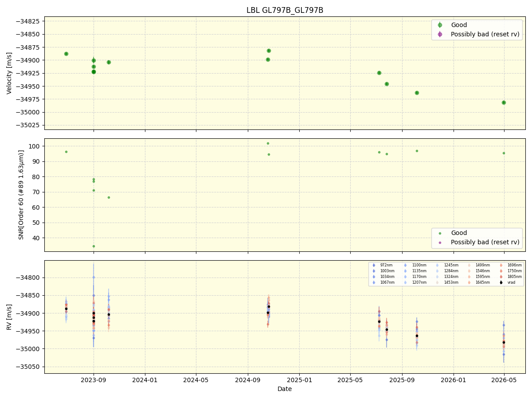Click the 1805nm legend marker
Screen dimensions: 532x399
(501, 277)
